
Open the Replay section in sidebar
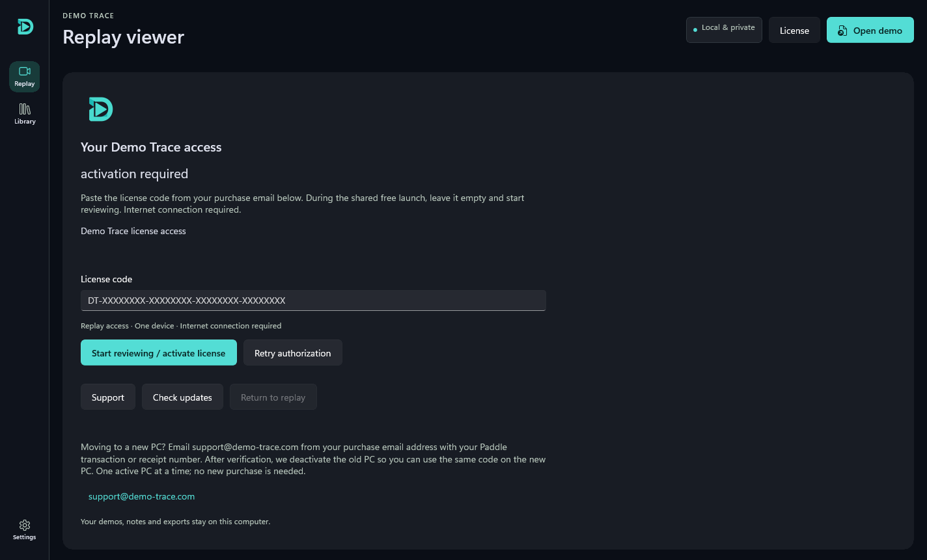(x=25, y=77)
